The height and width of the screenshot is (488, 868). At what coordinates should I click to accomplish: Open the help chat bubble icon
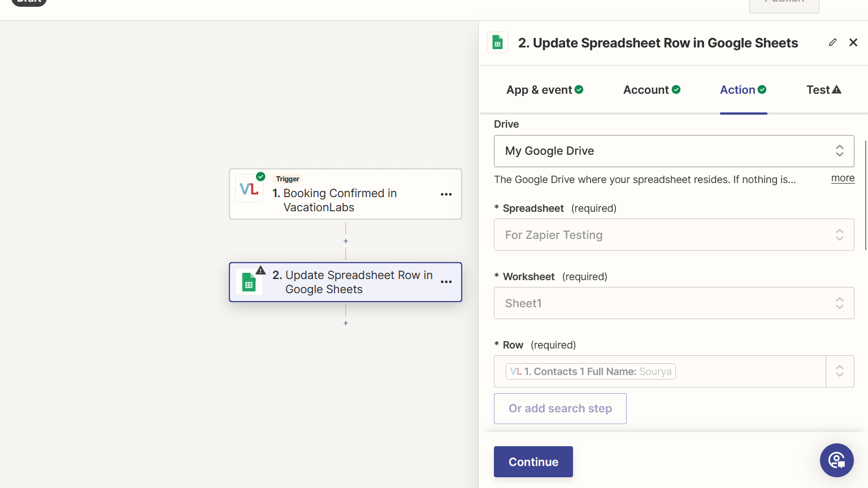836,460
